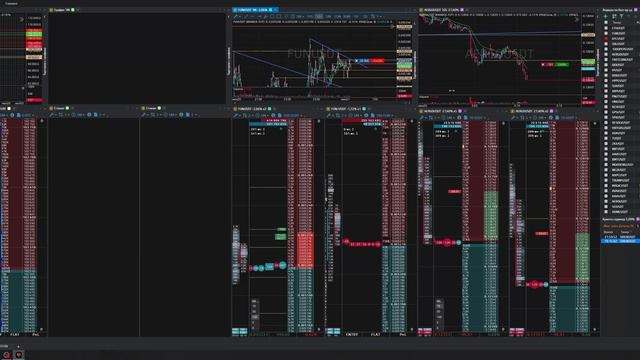Toggle the FUNUSDT checkbox in the watchlist
Screen dimensions: 640x360
(x=606, y=33)
